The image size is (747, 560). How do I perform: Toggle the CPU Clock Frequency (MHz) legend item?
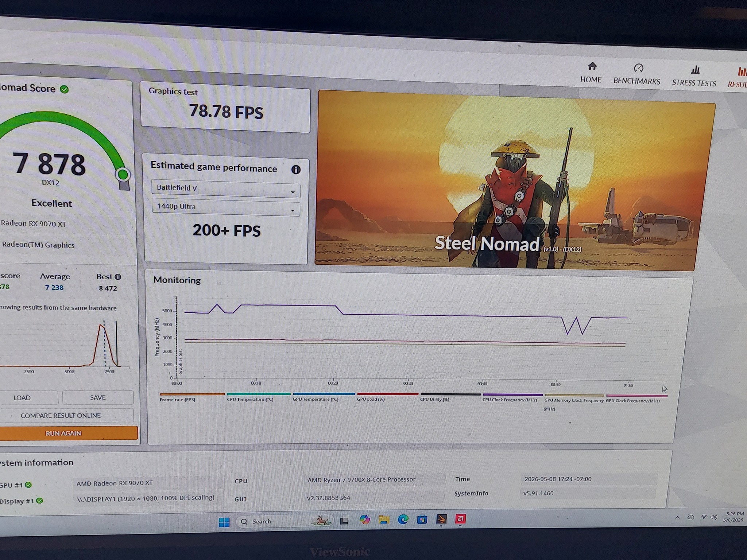pyautogui.click(x=512, y=397)
